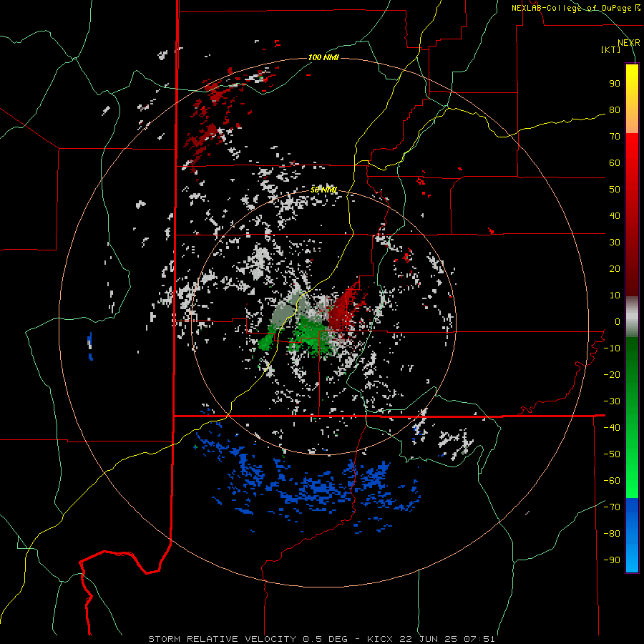Image resolution: width=644 pixels, height=644 pixels.
Task: Click the 30 value on velocity scale
Action: pyautogui.click(x=615, y=243)
